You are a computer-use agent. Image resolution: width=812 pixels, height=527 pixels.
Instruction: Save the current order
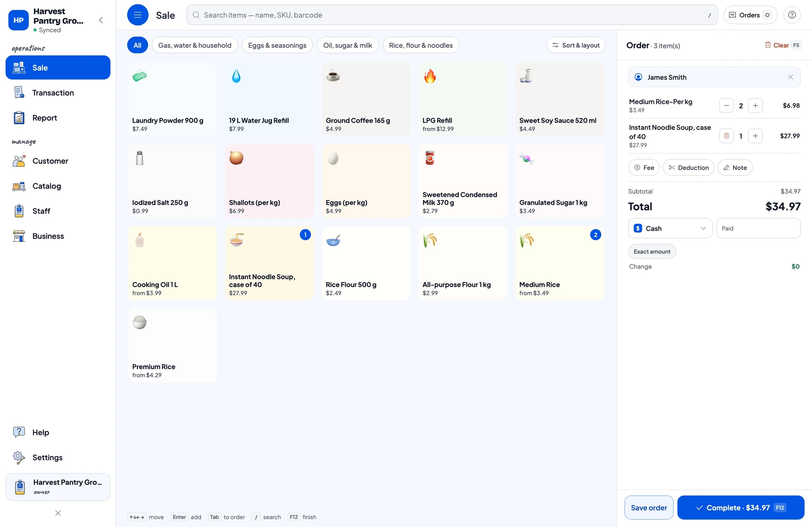pyautogui.click(x=649, y=508)
